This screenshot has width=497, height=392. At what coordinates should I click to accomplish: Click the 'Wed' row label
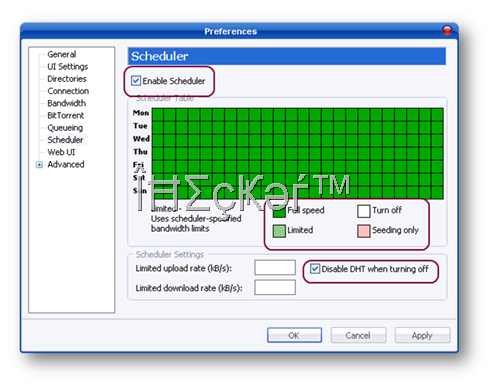coord(141,139)
